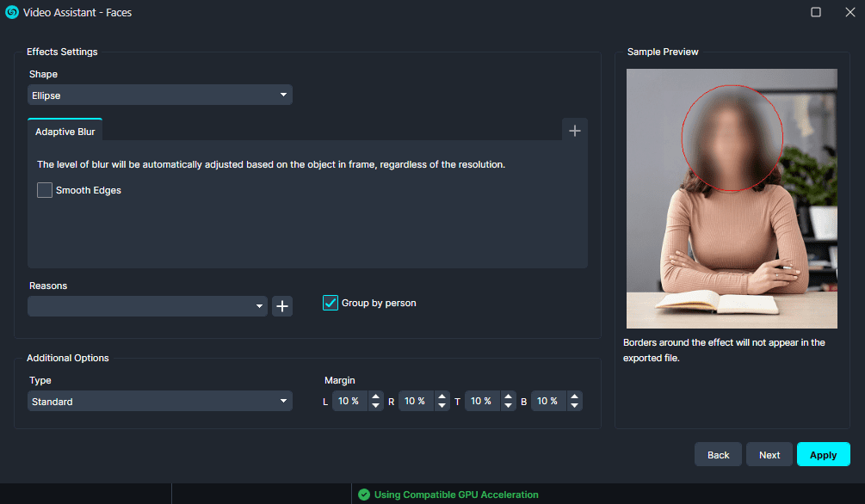865x504 pixels.
Task: Increase the L margin with its up arrow
Action: point(375,396)
